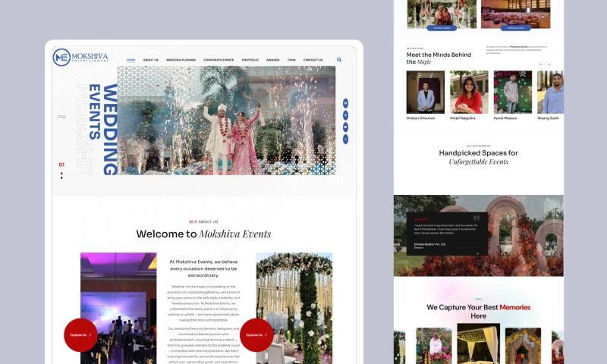Click the Wedding Planner pill button
Screen dimensions: 607x364
442,28
